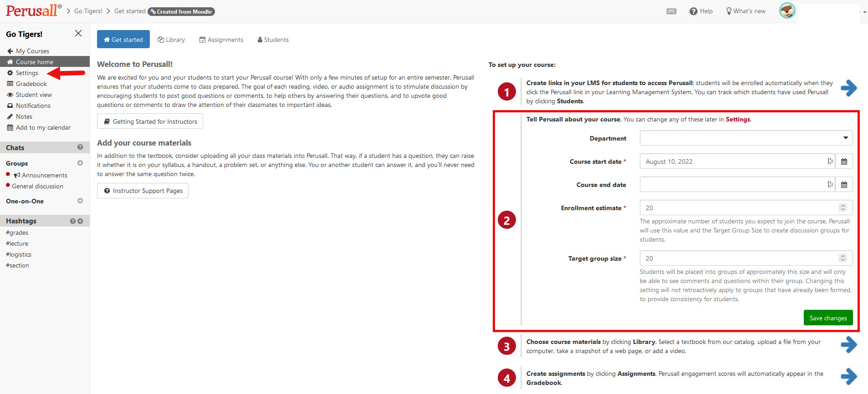Click the Enrollment estimate field
868x394 pixels.
pyautogui.click(x=746, y=207)
